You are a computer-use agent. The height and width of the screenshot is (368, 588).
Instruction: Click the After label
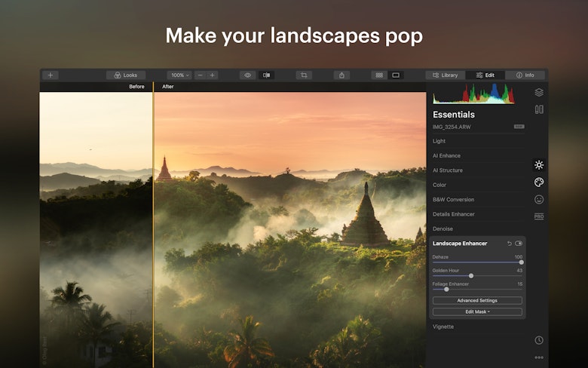[x=167, y=86]
